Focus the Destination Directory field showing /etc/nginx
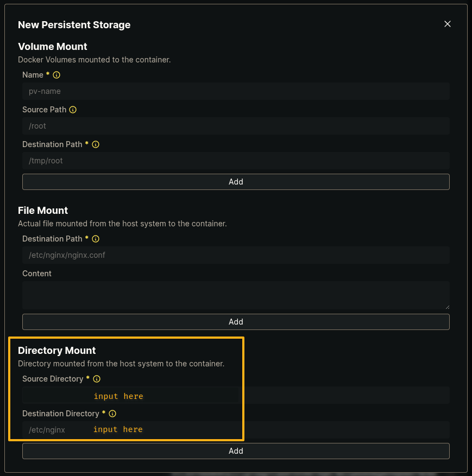The height and width of the screenshot is (476, 472). (x=236, y=430)
